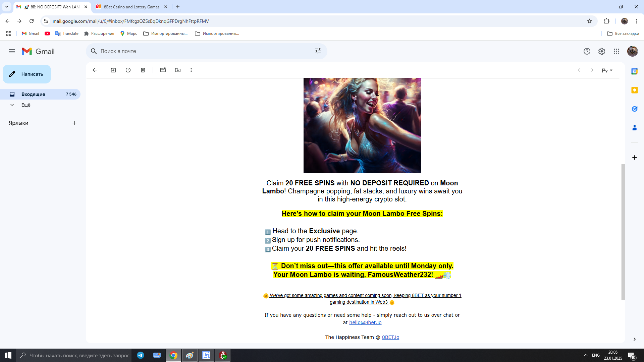Screen dimensions: 644x362
Task: Expand the Ещё section in sidebar
Action: [x=25, y=105]
